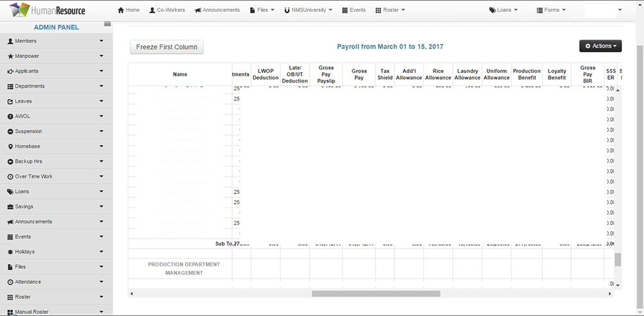Expand the Departments sidebar caret

click(101, 86)
